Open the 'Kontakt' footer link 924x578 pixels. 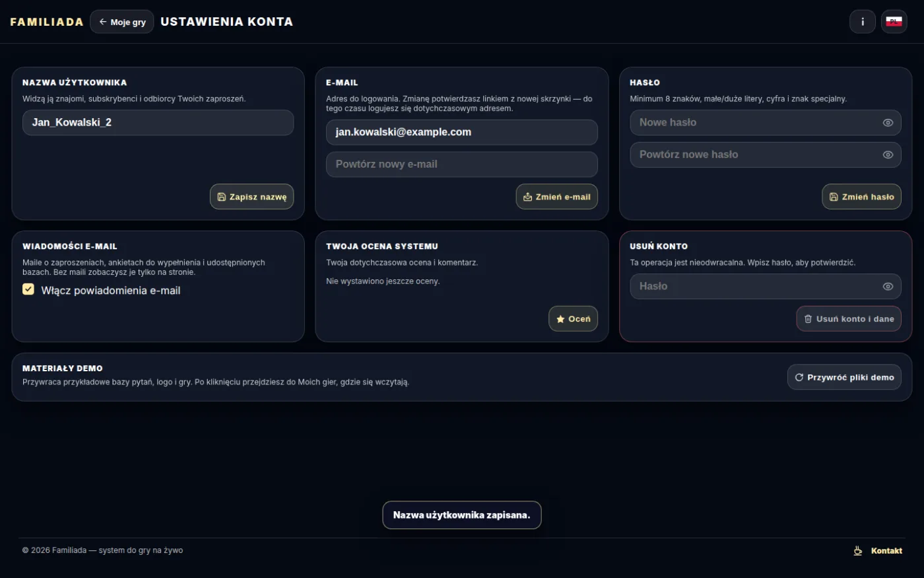coord(886,551)
